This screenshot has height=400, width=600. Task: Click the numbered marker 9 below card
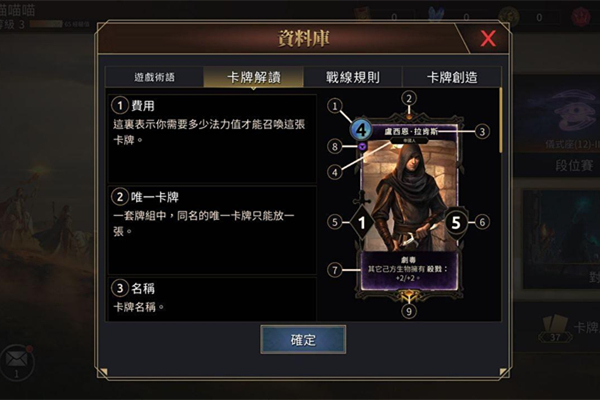coord(409,311)
